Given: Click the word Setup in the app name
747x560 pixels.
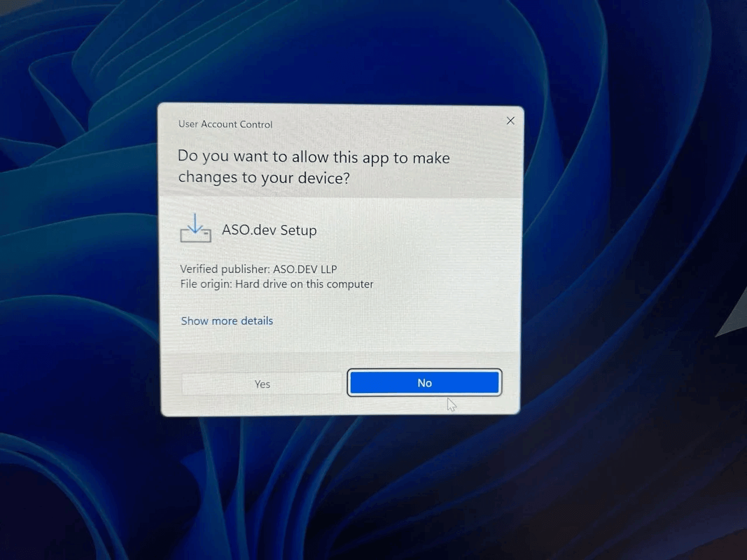Looking at the screenshot, I should (298, 230).
